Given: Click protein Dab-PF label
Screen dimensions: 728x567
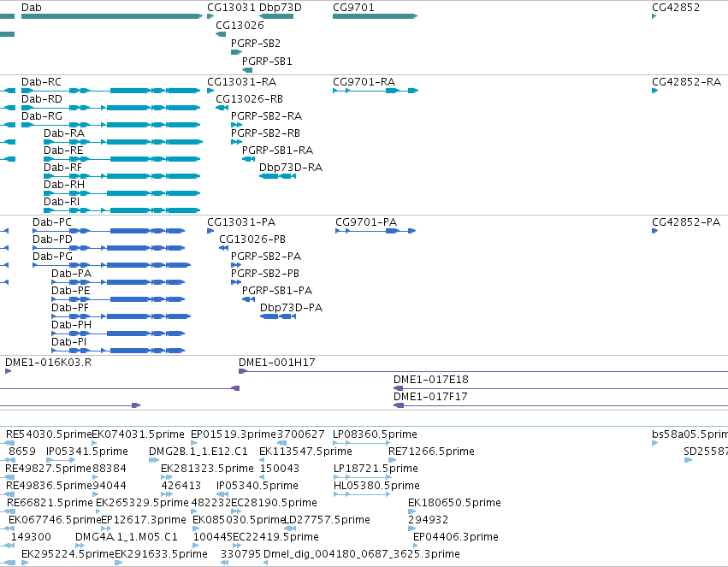Looking at the screenshot, I should [70, 308].
